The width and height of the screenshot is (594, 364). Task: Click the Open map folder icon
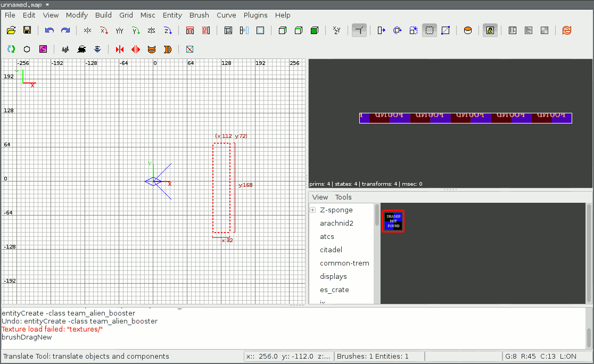[x=11, y=30]
